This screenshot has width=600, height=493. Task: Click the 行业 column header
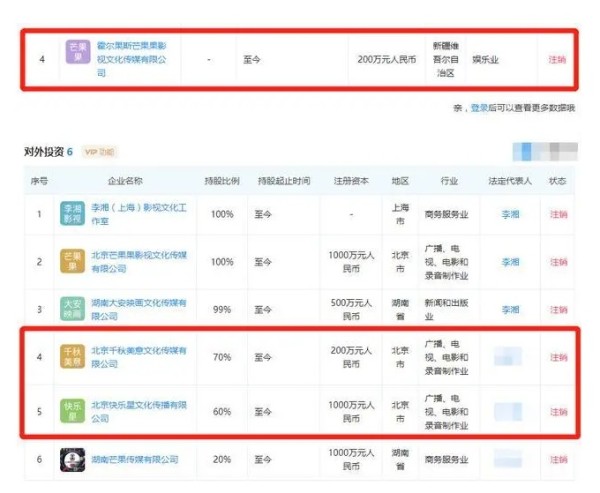click(x=449, y=181)
